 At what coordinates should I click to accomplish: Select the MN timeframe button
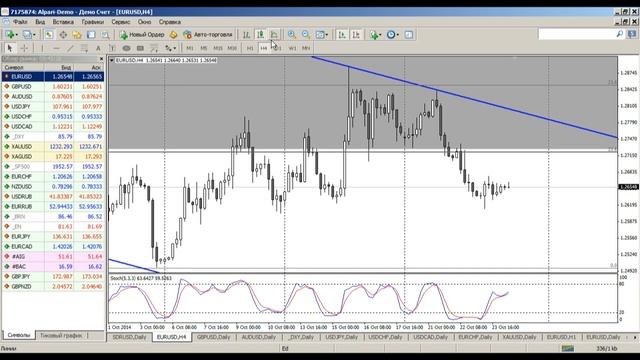(x=306, y=48)
